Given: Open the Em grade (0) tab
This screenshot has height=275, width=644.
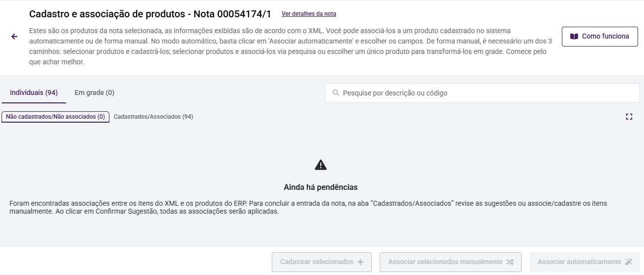Looking at the screenshot, I should pos(95,92).
